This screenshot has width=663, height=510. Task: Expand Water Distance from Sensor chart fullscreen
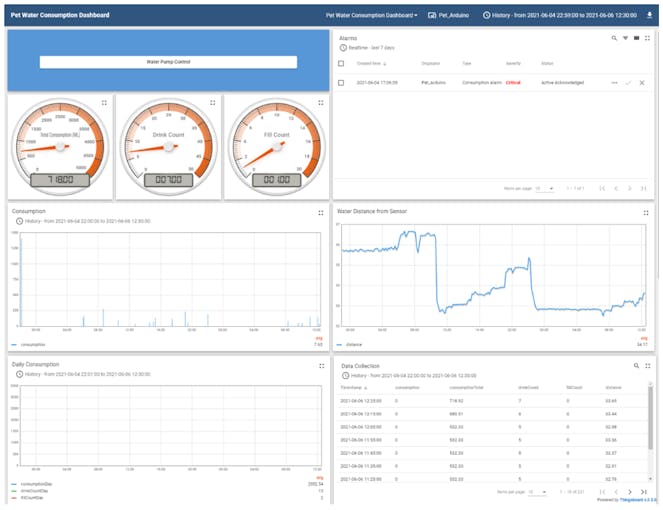pos(646,213)
